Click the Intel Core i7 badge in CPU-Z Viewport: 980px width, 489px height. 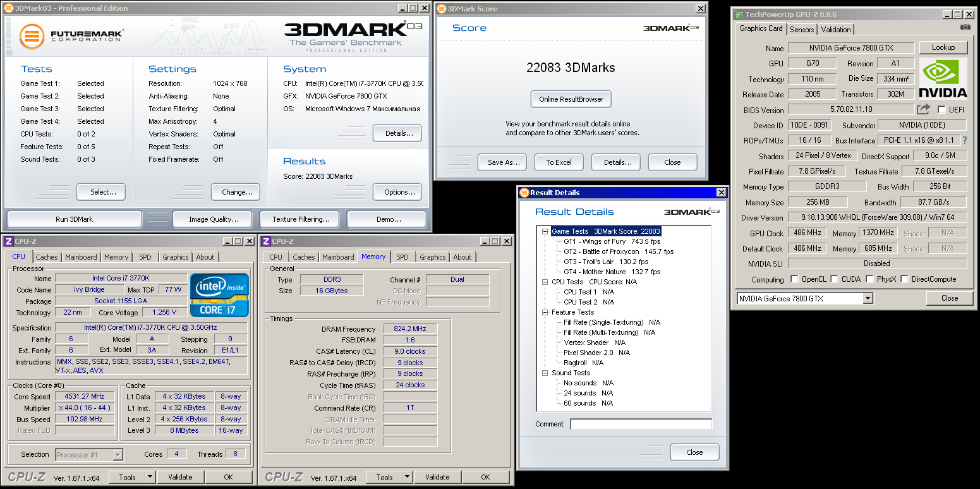click(x=220, y=295)
